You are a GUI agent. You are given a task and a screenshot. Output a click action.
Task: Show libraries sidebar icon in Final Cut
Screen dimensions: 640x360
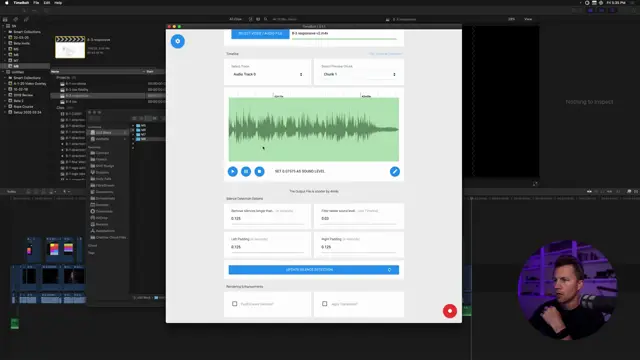[x=5, y=19]
